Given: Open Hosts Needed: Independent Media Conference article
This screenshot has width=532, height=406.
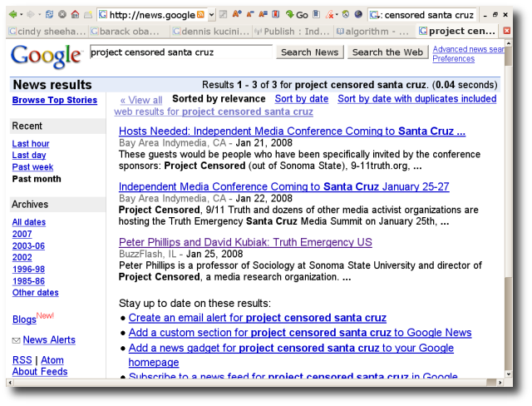Looking at the screenshot, I should tap(292, 131).
